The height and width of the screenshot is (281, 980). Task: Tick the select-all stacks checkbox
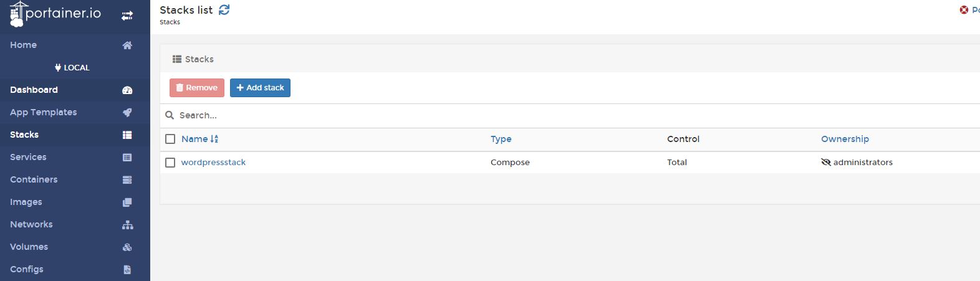(170, 139)
